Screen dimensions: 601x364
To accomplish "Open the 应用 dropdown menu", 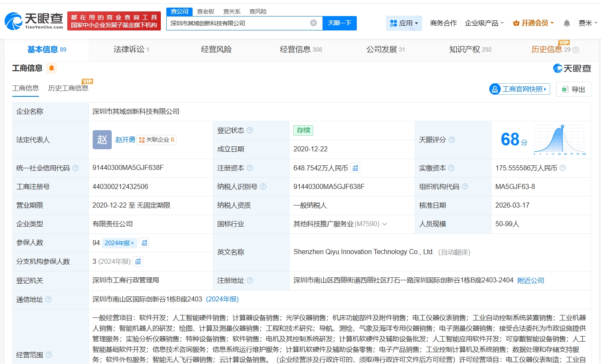I will [404, 23].
